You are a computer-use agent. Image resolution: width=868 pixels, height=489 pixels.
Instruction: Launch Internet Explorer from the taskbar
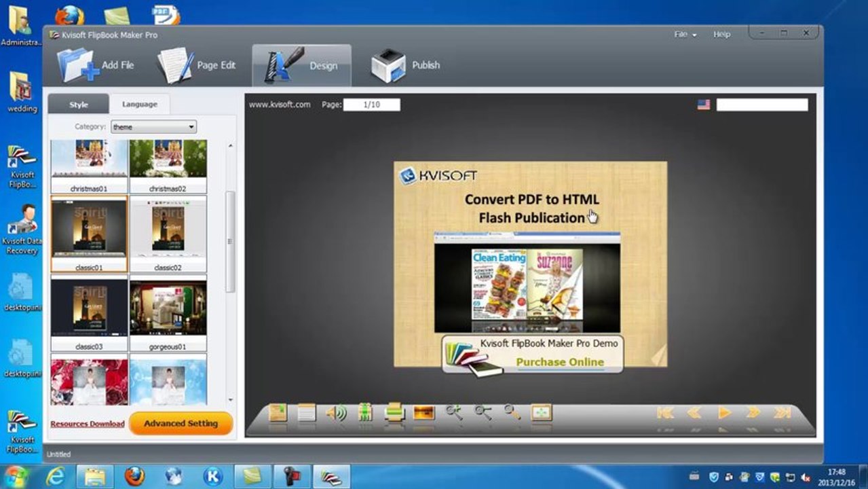pyautogui.click(x=55, y=477)
